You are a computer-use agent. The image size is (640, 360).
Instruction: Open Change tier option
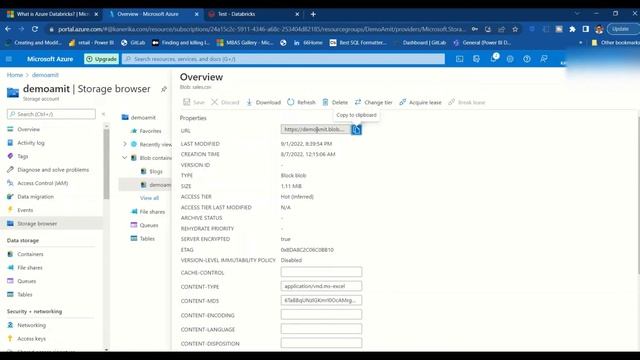pos(373,102)
